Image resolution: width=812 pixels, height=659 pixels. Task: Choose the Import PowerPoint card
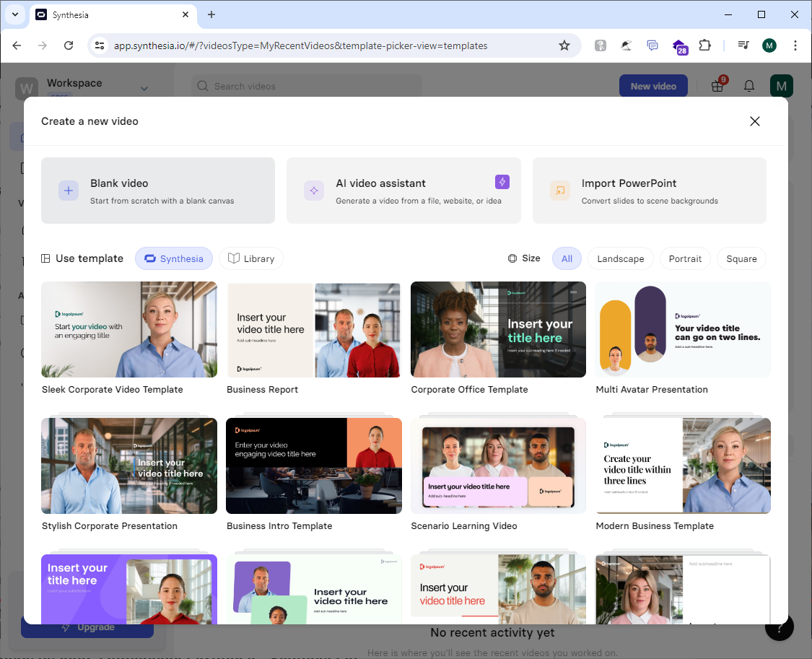[x=650, y=191]
